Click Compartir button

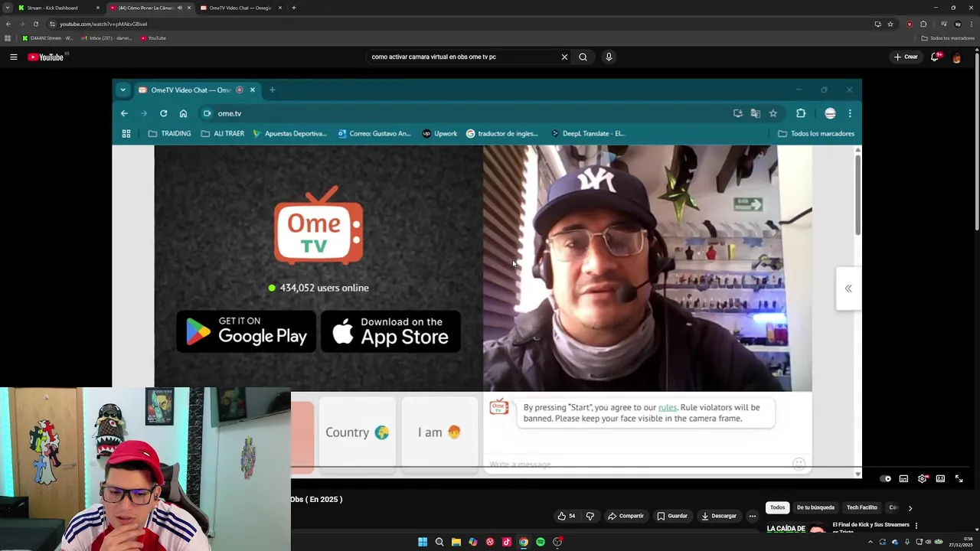coord(626,516)
